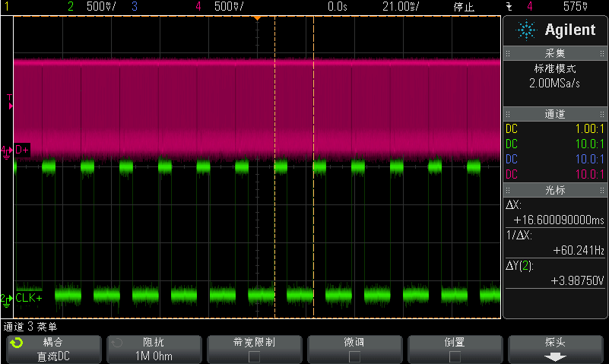
Task: Click the Agilent logo icon
Action: coord(525,30)
